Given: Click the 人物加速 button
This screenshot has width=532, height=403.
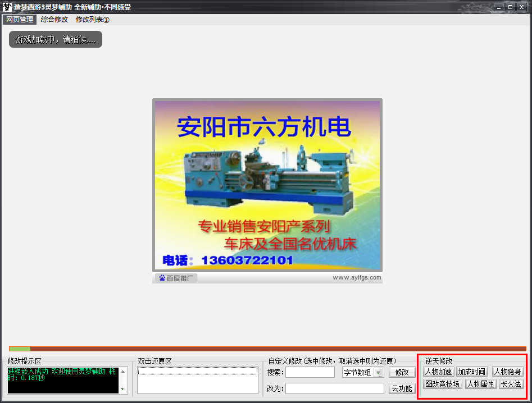Looking at the screenshot, I should point(439,372).
